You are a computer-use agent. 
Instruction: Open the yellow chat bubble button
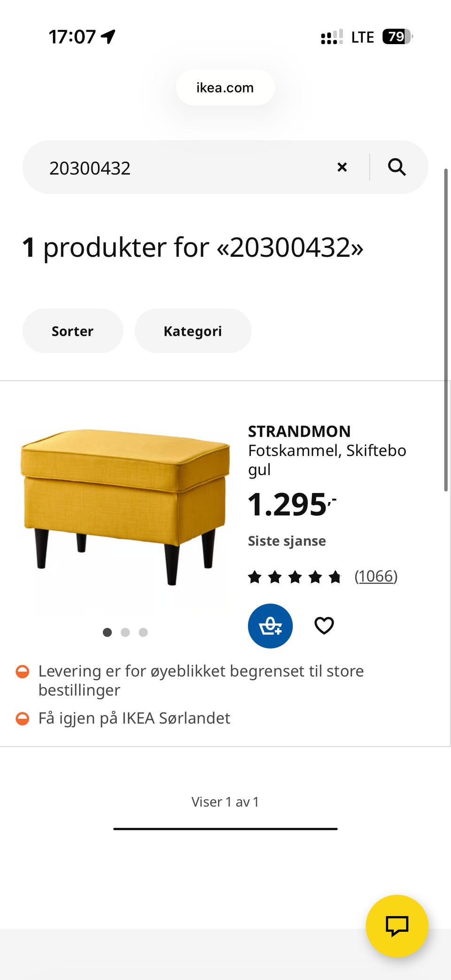click(x=397, y=926)
